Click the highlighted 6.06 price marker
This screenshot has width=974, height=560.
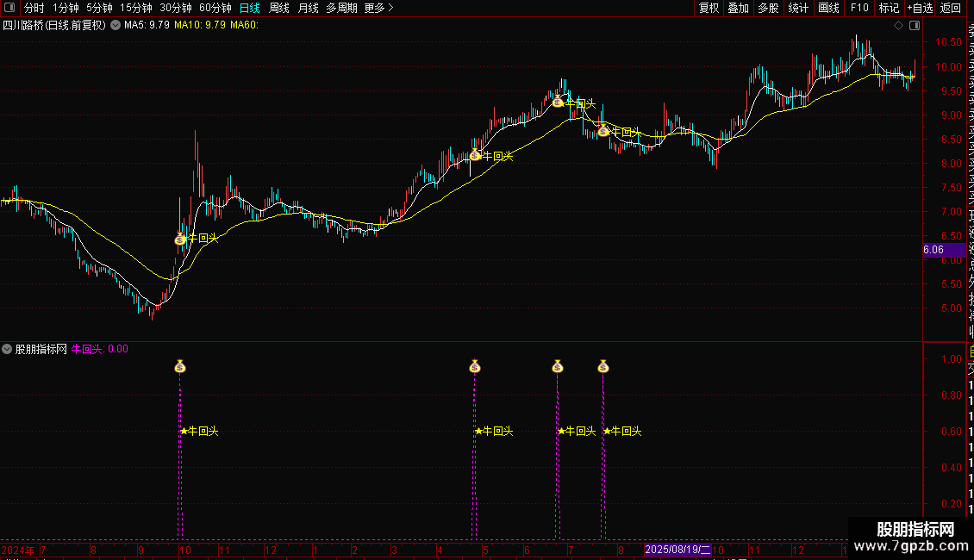click(944, 250)
